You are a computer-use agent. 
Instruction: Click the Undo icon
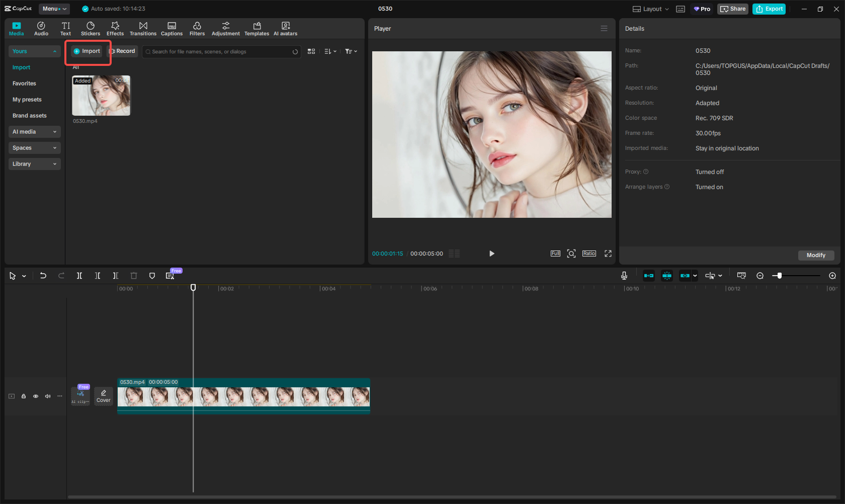[x=43, y=276]
